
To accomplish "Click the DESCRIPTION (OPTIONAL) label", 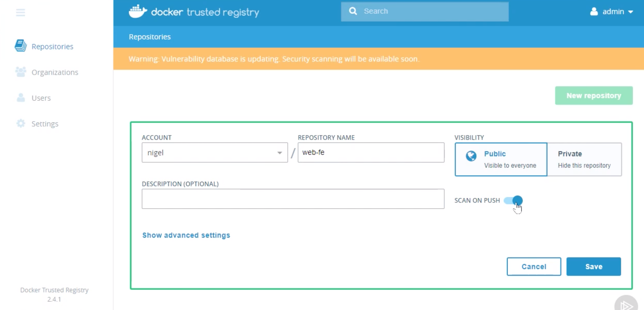I will [180, 184].
